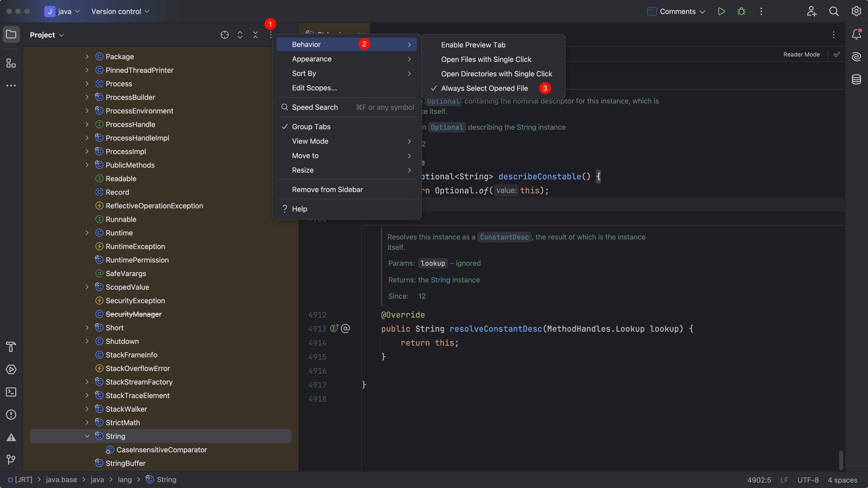Click the editor vertical scrollbar thumb

841,460
